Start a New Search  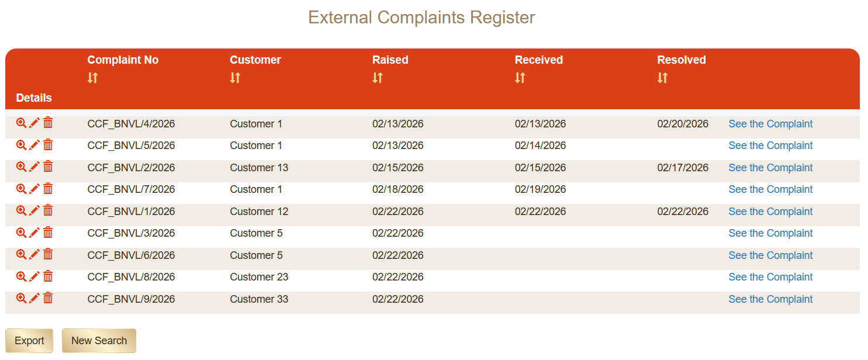click(x=99, y=341)
